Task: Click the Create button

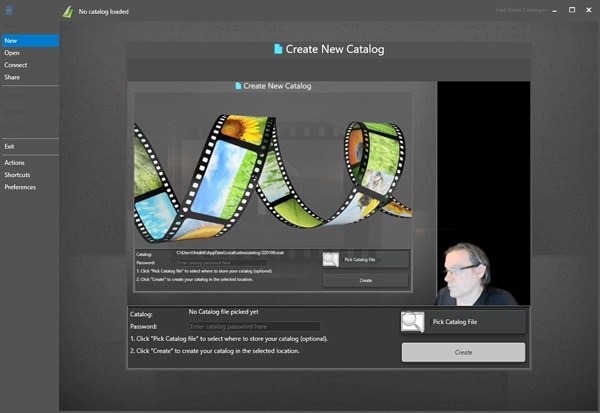Action: (x=463, y=352)
